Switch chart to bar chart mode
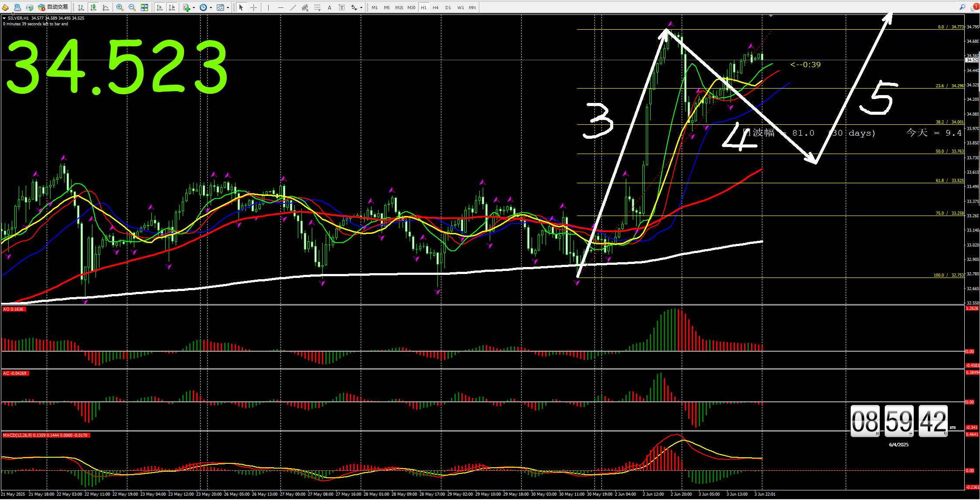 (x=81, y=7)
